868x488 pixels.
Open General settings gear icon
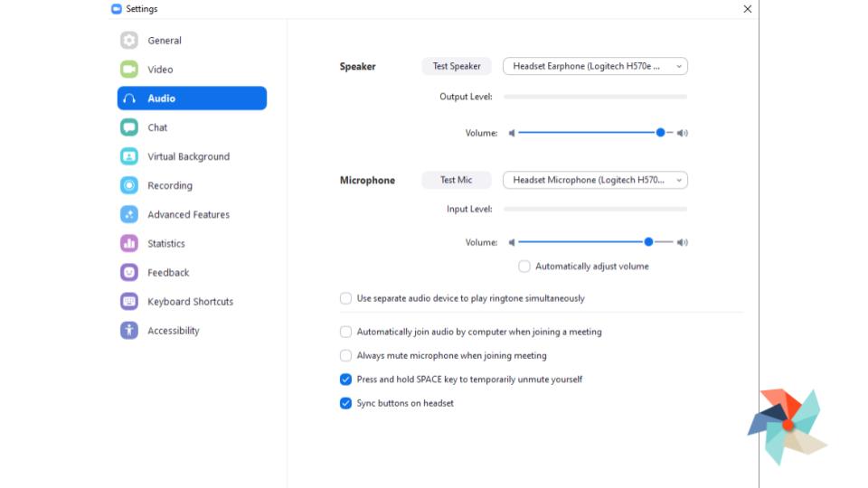tap(129, 41)
